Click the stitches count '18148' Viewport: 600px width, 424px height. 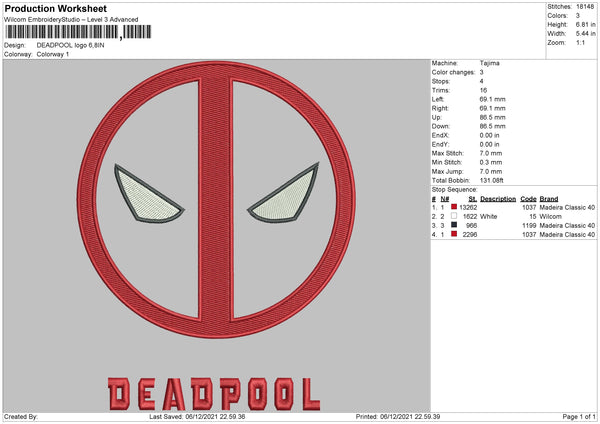[585, 7]
